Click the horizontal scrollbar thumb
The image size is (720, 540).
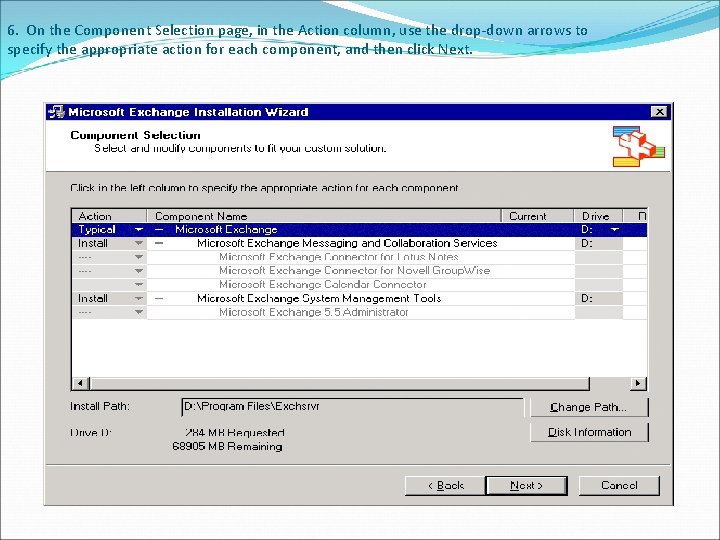tap(340, 383)
